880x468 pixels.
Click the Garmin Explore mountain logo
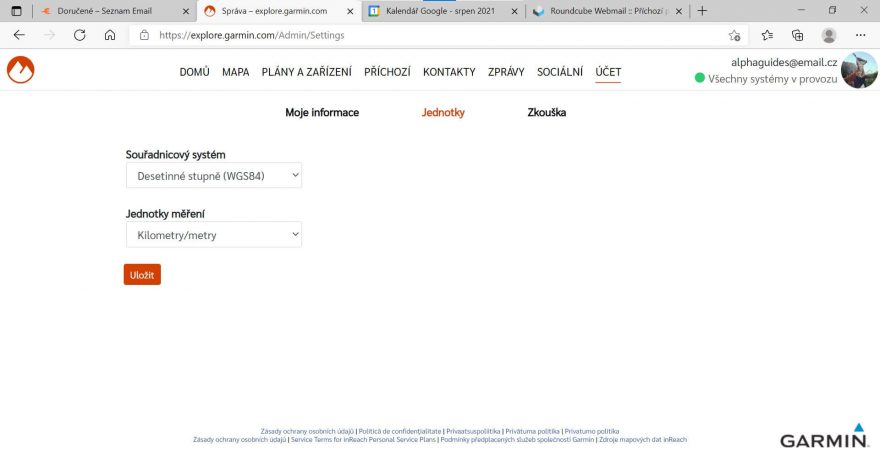tap(20, 70)
